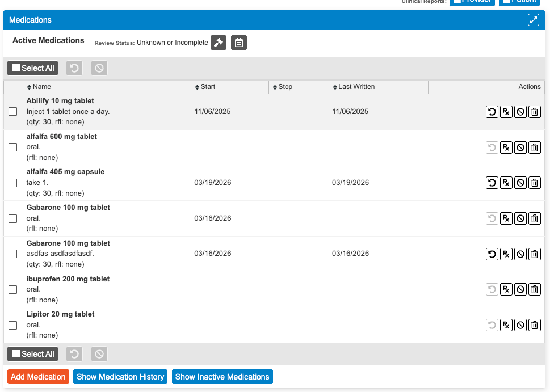Click the orange Add Medication button

[x=38, y=377]
